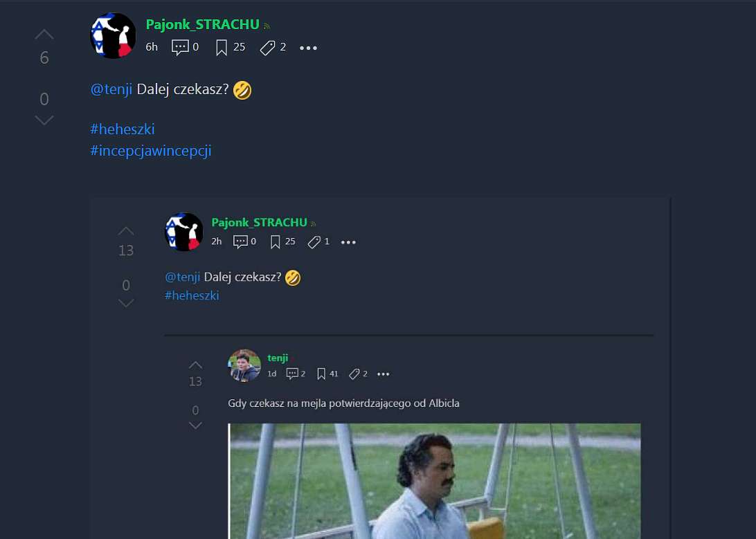The image size is (756, 539).
Task: Open the #incepcjawincepcji hashtag
Action: click(x=150, y=151)
